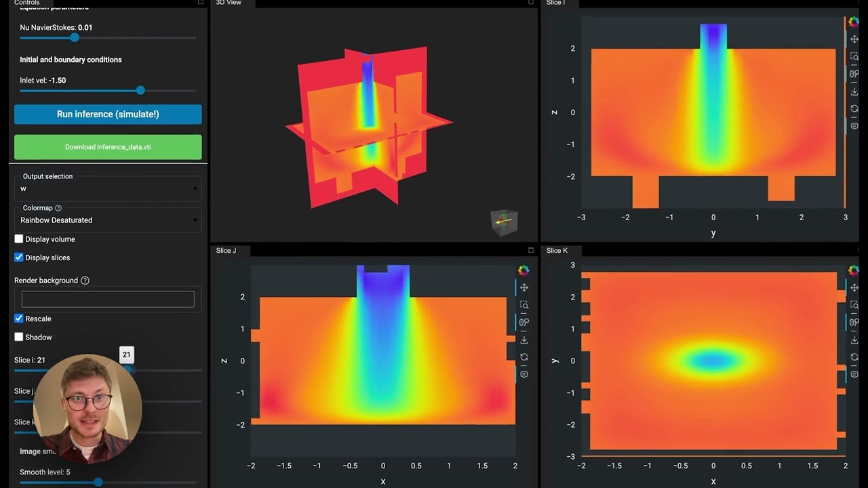Disable the Rescale checkbox
868x488 pixels.
coord(18,319)
